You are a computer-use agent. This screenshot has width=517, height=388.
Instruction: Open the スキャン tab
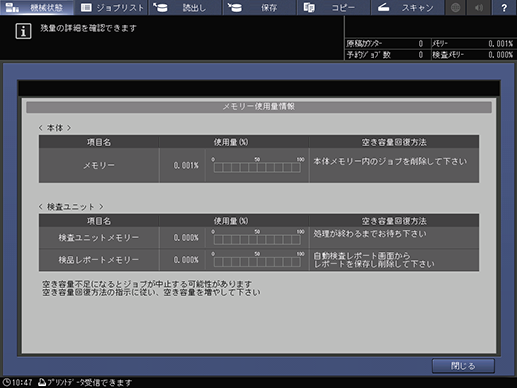click(x=407, y=7)
